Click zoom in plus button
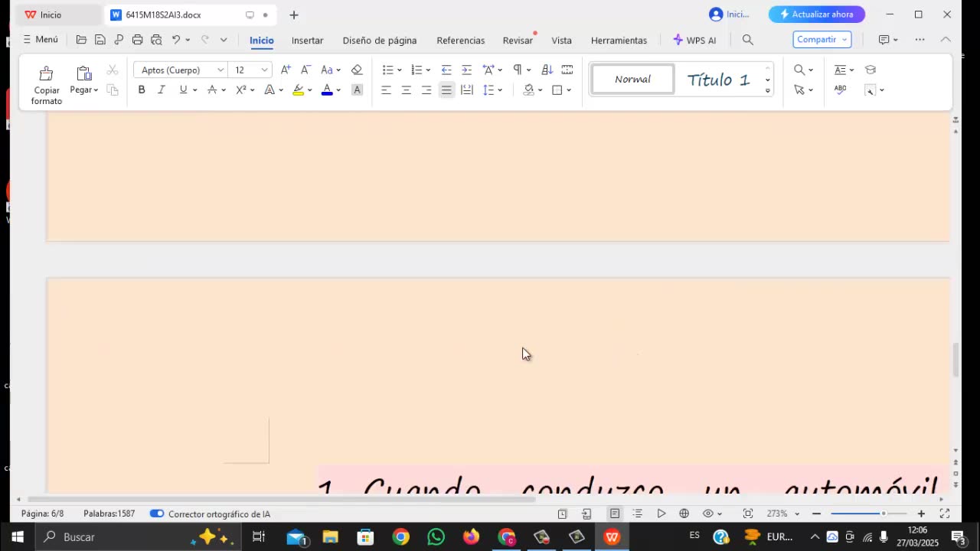 921,514
